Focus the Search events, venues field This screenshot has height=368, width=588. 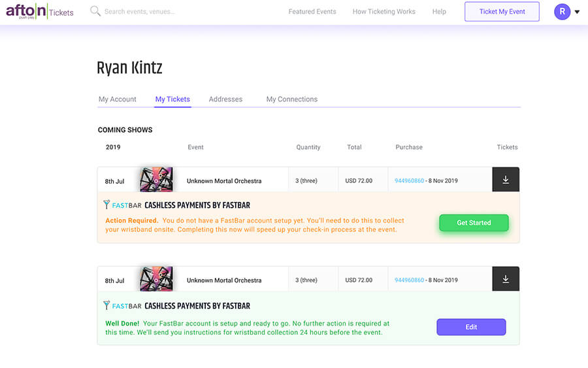click(140, 12)
